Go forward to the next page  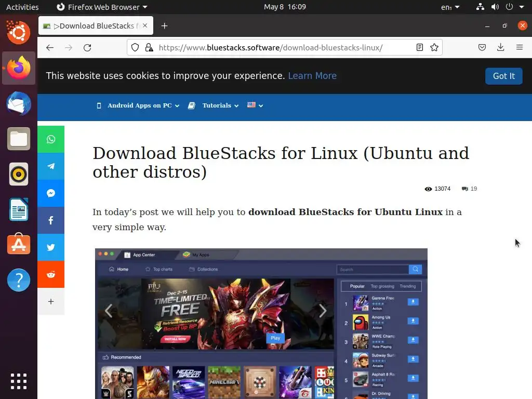69,47
